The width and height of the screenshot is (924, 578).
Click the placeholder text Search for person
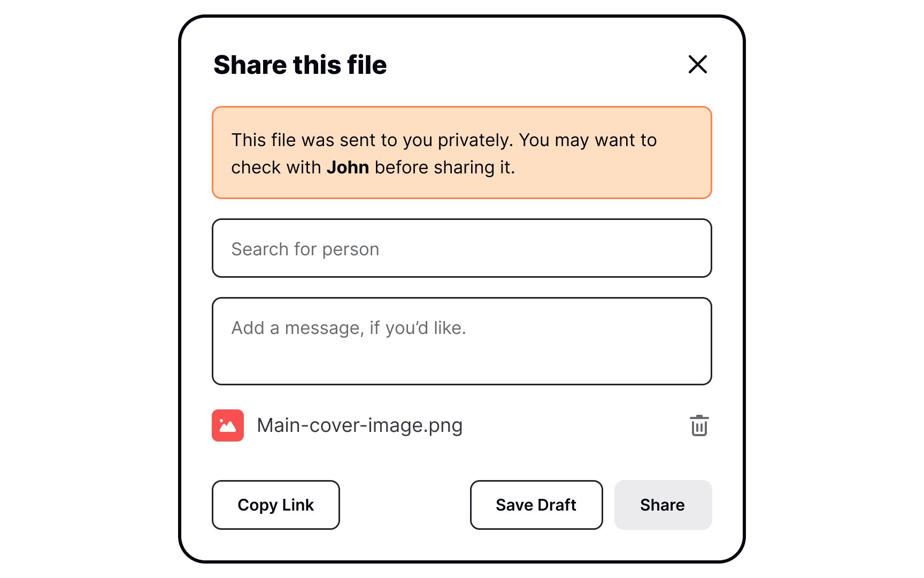tap(305, 249)
